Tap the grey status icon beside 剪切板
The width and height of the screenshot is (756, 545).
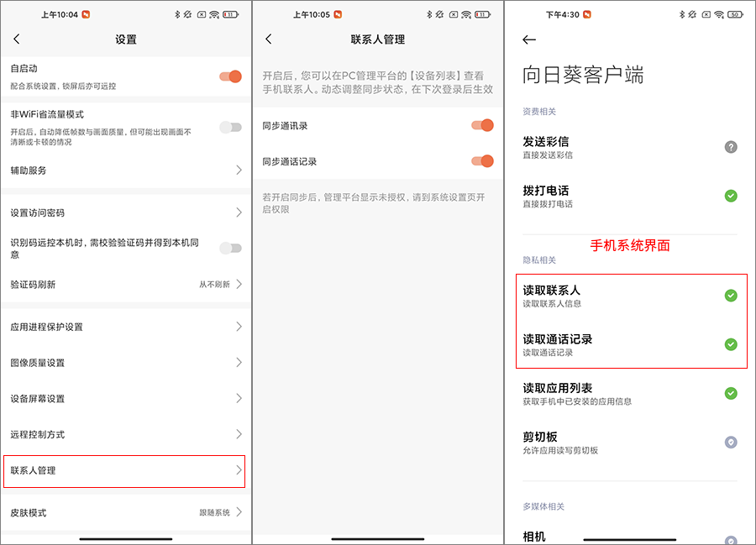(731, 442)
